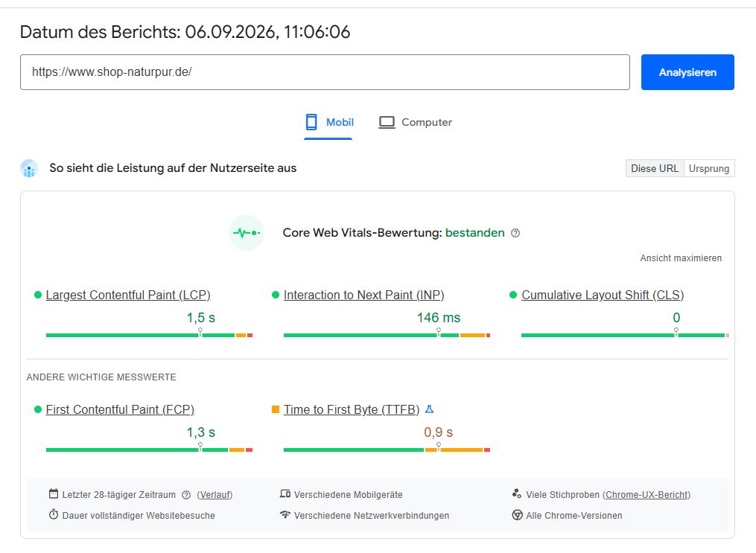Toggle to Ursprung view
This screenshot has width=756, height=553.
pos(709,169)
